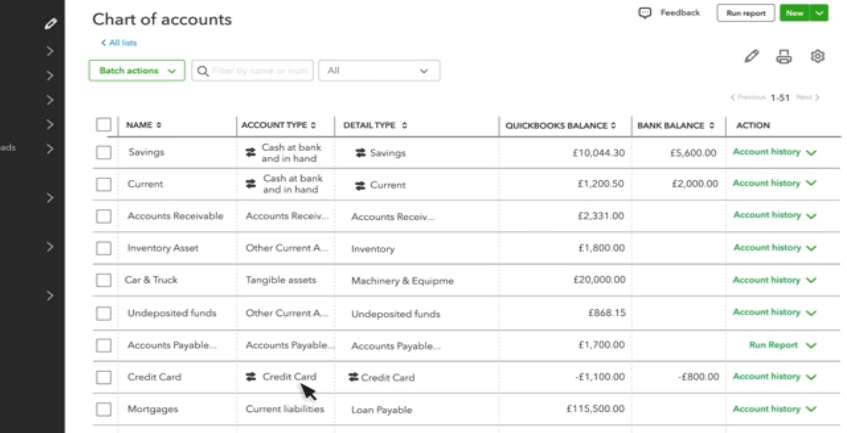Expand action dropdown for Accounts Payable
Screen dimensions: 847x433
(x=811, y=346)
